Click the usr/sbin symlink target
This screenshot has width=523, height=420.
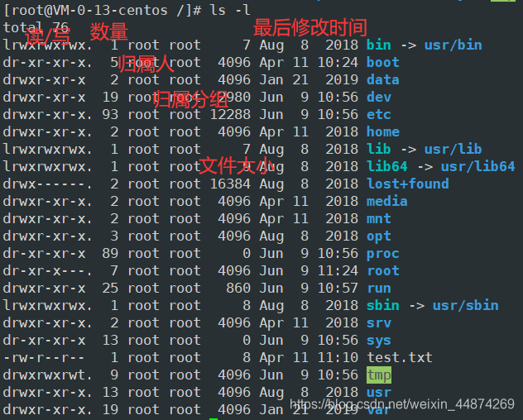(466, 305)
